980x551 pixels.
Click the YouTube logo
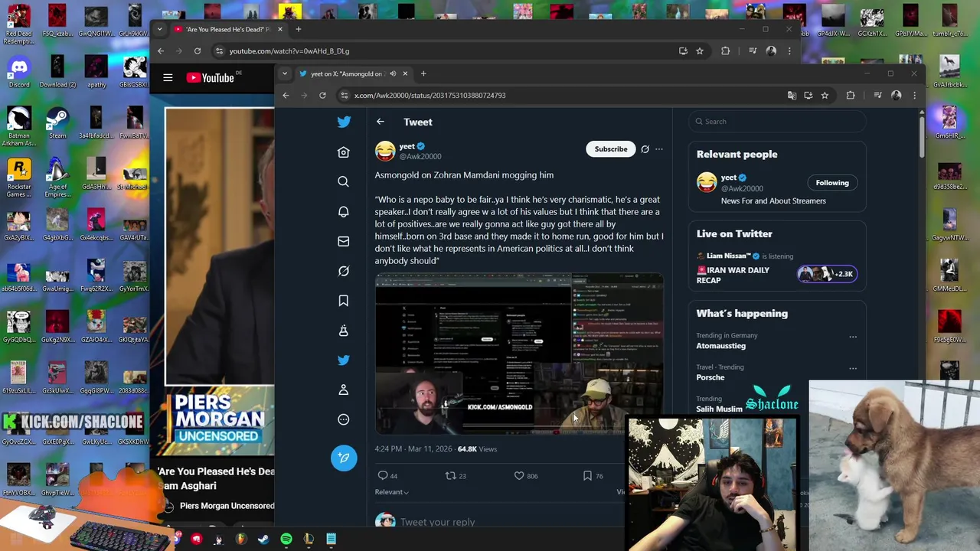pyautogui.click(x=210, y=77)
